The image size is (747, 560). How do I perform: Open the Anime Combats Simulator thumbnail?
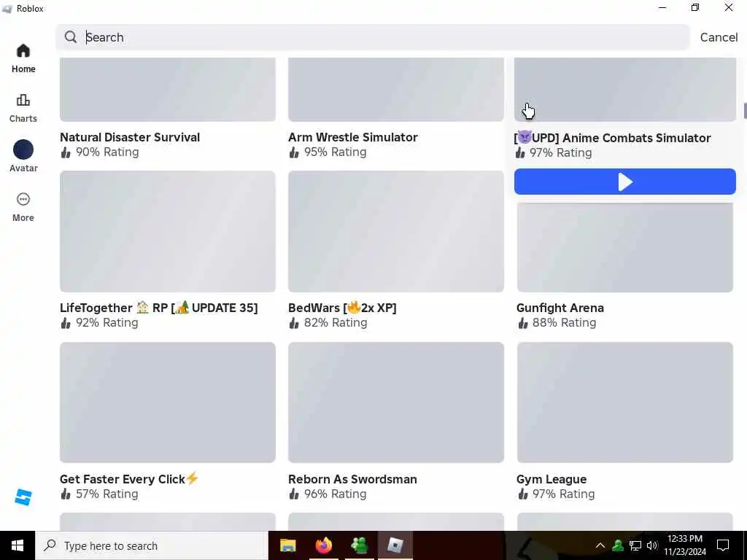point(625,90)
